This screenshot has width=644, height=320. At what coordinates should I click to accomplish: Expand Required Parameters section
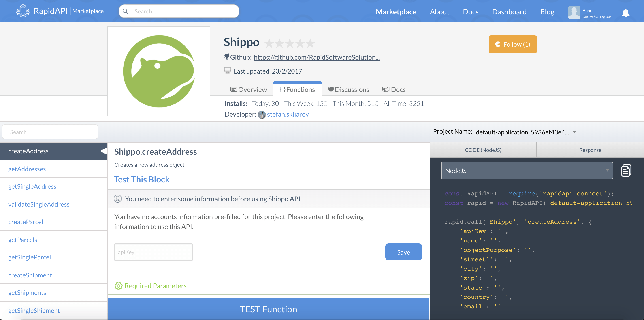click(269, 286)
